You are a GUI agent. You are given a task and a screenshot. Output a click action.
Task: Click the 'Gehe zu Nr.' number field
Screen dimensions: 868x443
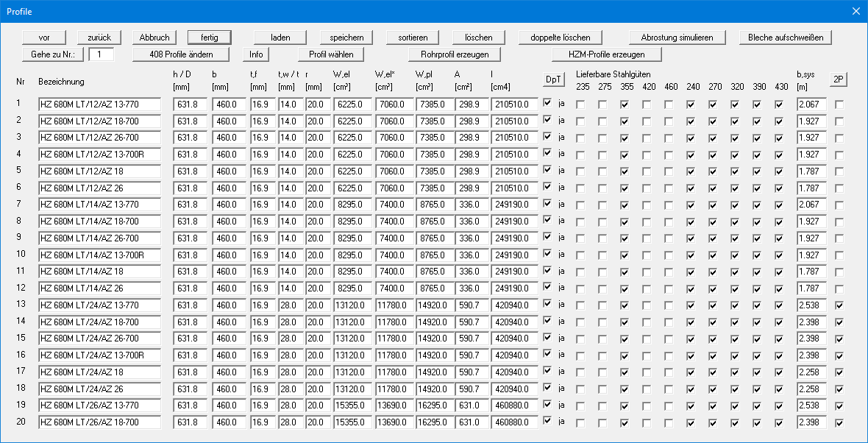click(x=102, y=54)
